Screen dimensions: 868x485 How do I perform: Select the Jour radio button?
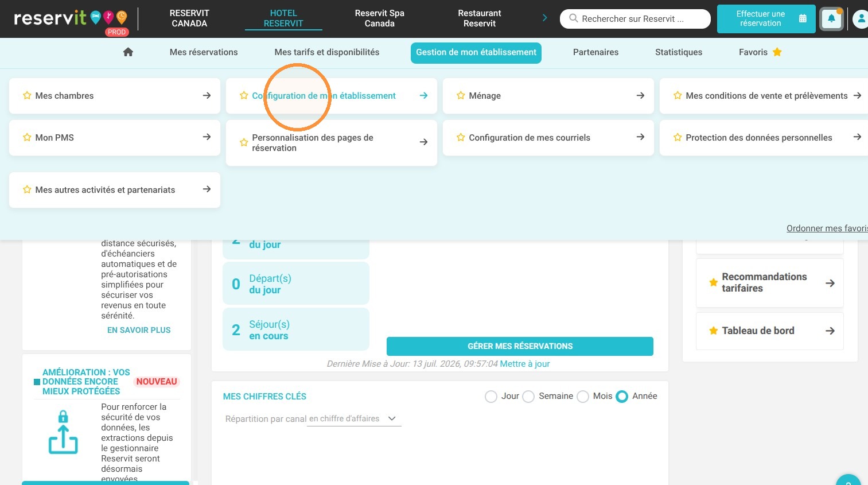pos(491,397)
